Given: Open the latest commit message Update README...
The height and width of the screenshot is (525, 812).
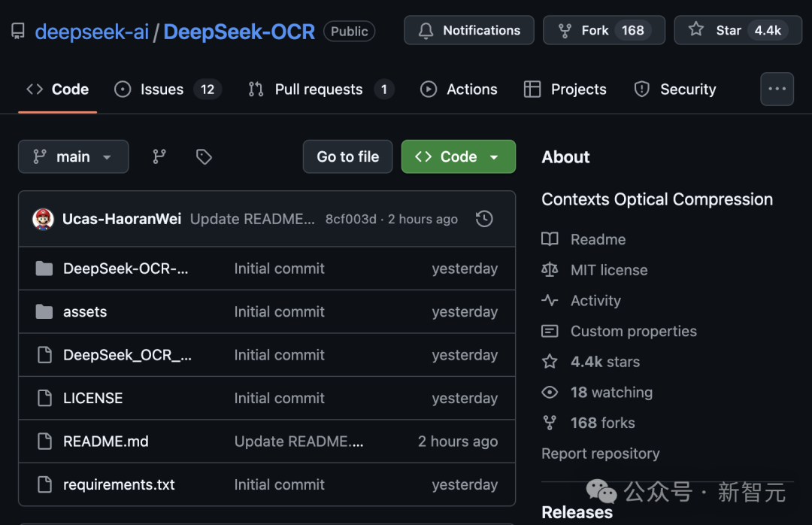Looking at the screenshot, I should point(252,219).
